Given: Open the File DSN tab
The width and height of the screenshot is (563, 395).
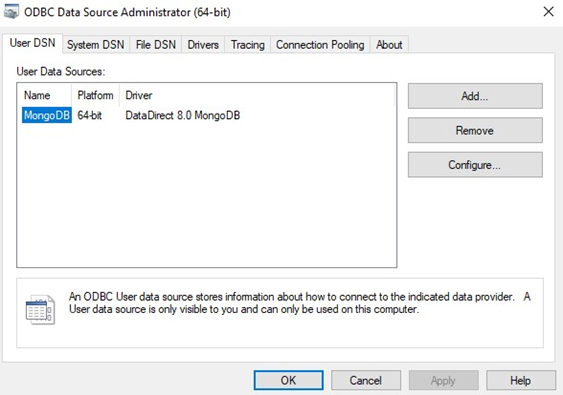Looking at the screenshot, I should [156, 45].
